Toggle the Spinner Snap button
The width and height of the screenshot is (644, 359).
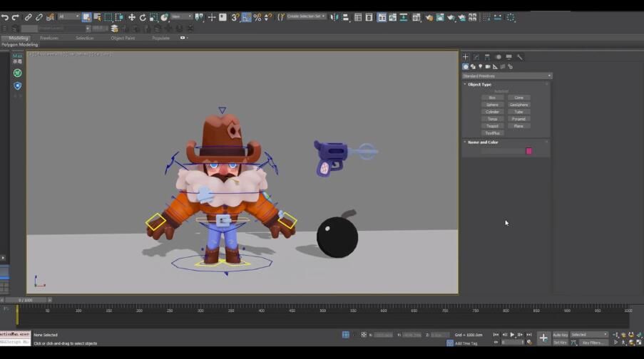[x=268, y=17]
